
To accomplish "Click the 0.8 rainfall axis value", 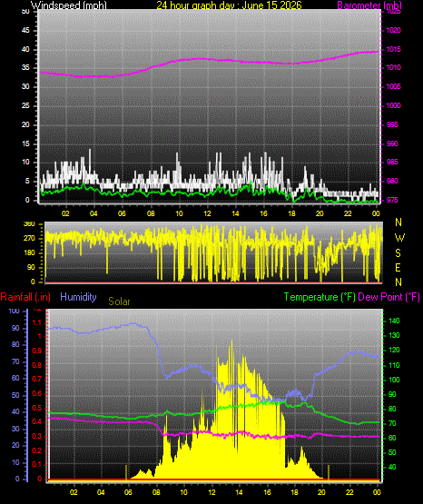I will 37,365.
